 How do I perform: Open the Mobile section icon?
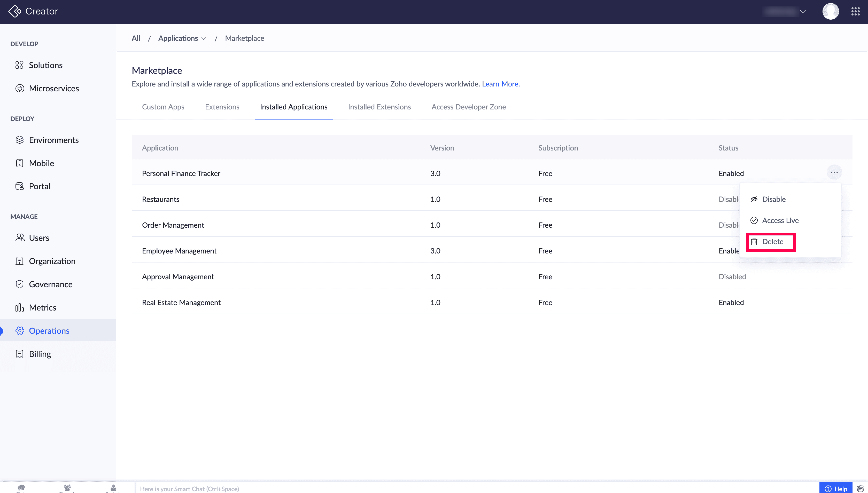click(19, 163)
